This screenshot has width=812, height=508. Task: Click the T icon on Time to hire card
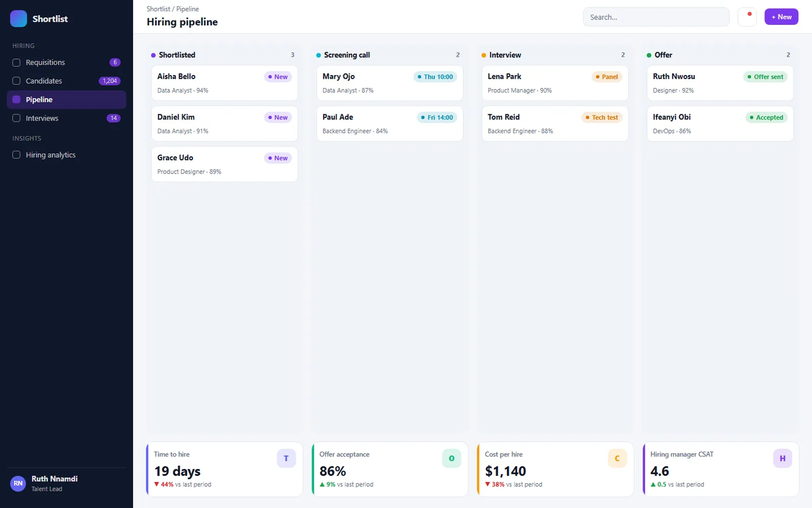click(286, 458)
